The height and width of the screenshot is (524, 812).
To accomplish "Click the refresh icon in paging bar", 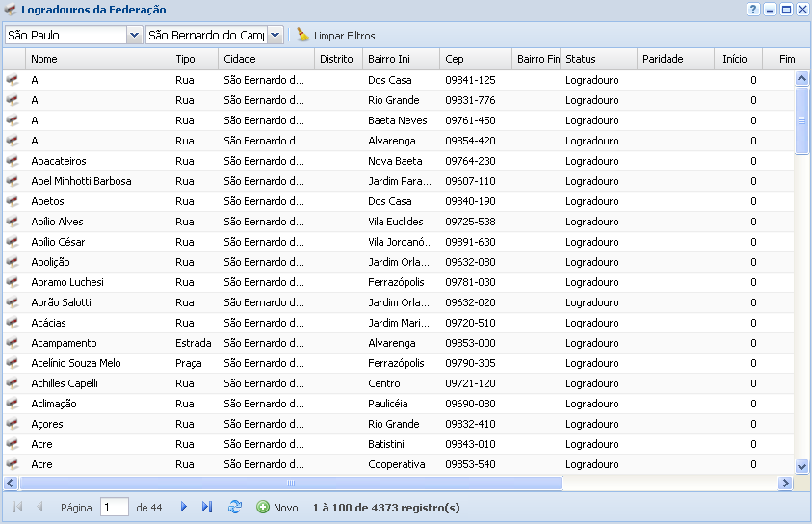I will 235,507.
